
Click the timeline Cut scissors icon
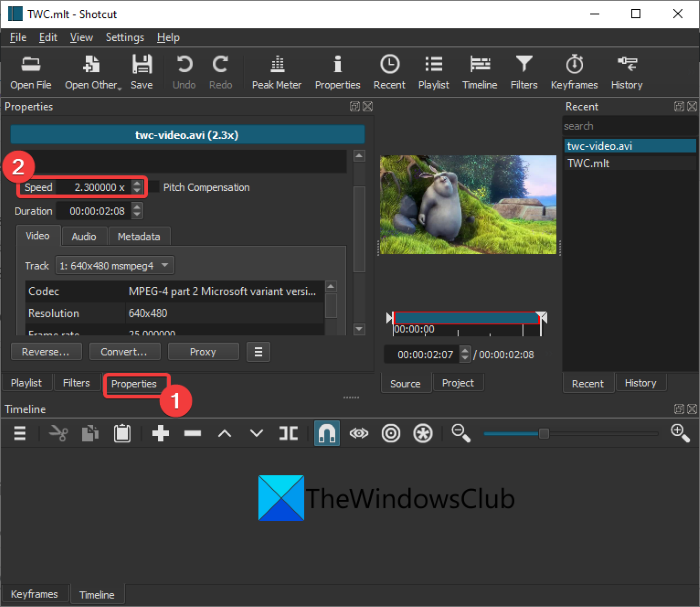coord(58,433)
